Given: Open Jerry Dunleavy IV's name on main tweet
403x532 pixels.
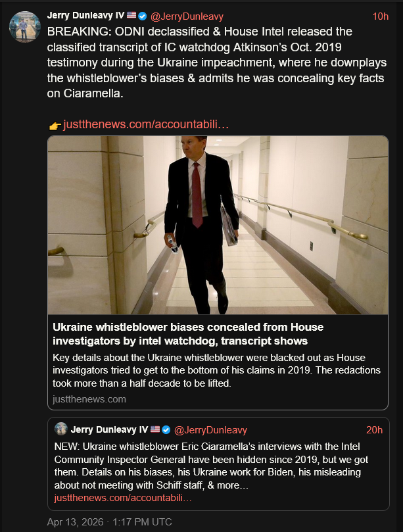Looking at the screenshot, I should (85, 16).
